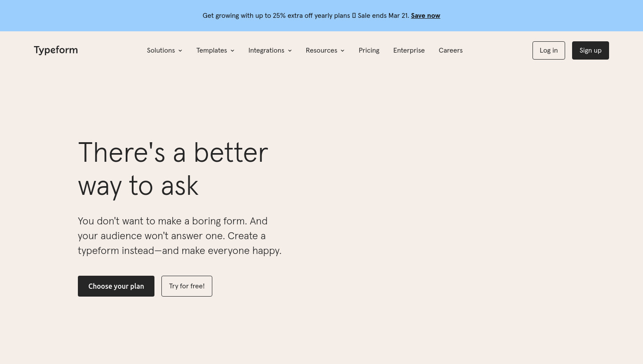Viewport: 643px width, 364px height.
Task: Select the Choose your plan button
Action: click(116, 286)
